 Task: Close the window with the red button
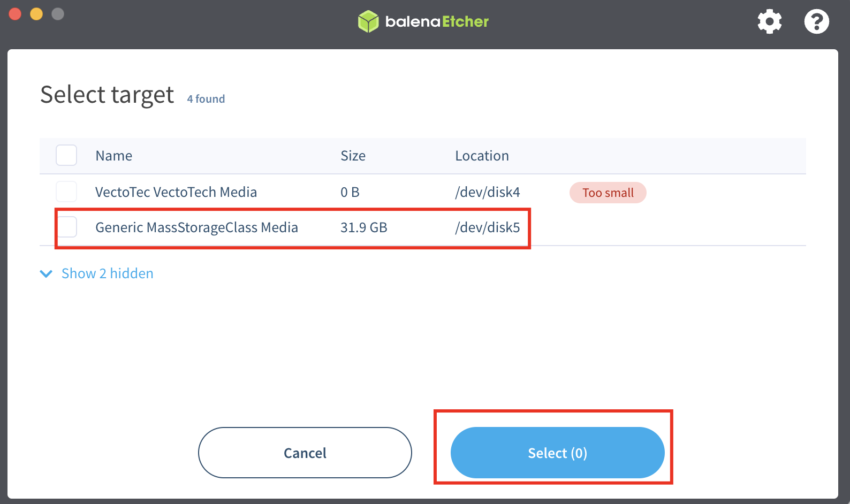tap(15, 14)
